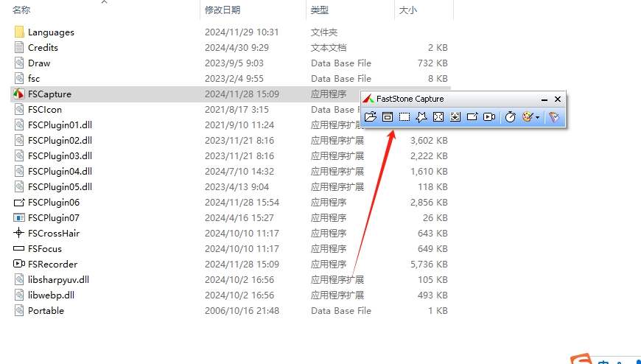
Task: Select the Languages folder icon
Action: (x=19, y=32)
